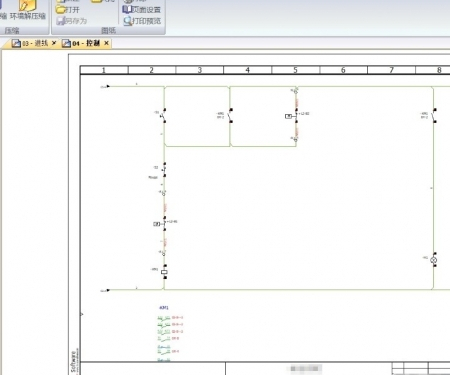This screenshot has height=375, width=450.
Task: Open 页面设置 page setup
Action: pos(142,10)
